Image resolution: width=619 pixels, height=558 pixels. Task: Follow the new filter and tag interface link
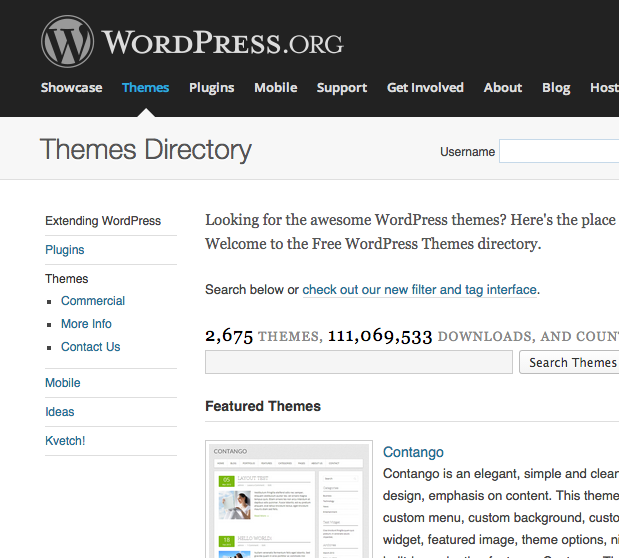[419, 290]
